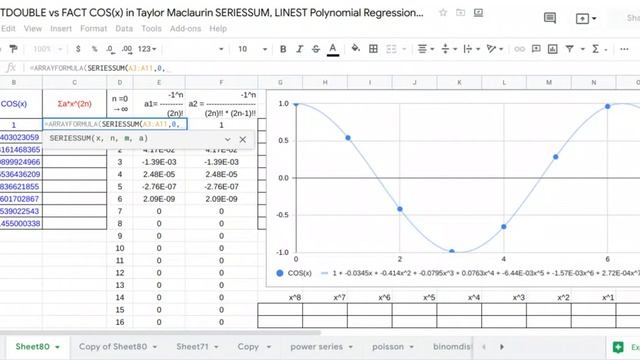Open text wrapping options
Image resolution: width=640 pixels, height=360 pixels.
pyautogui.click(x=471, y=49)
